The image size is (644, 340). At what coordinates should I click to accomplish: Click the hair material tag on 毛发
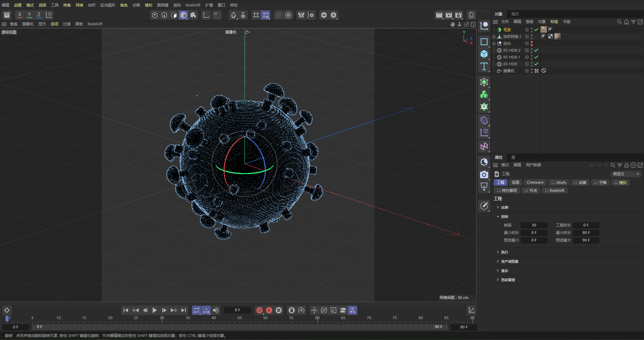pyautogui.click(x=544, y=29)
